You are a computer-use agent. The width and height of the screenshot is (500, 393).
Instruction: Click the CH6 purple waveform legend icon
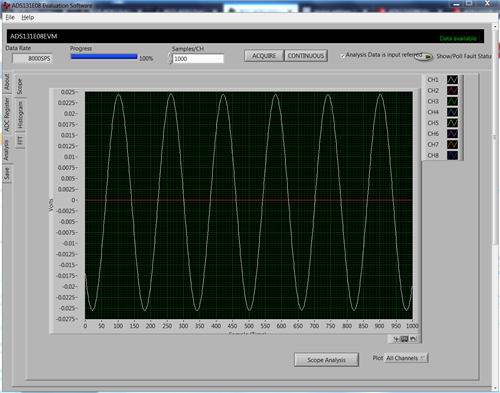click(452, 134)
